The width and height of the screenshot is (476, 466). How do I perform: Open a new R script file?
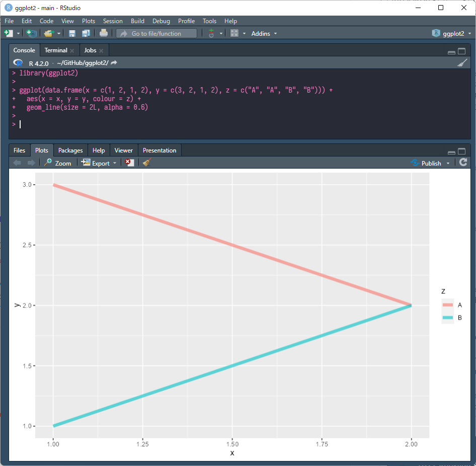9,33
